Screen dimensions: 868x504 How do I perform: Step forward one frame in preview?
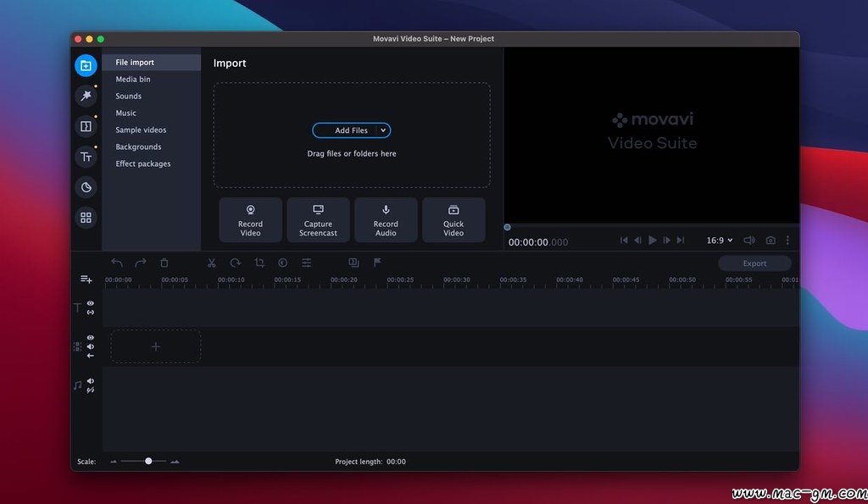pos(666,240)
